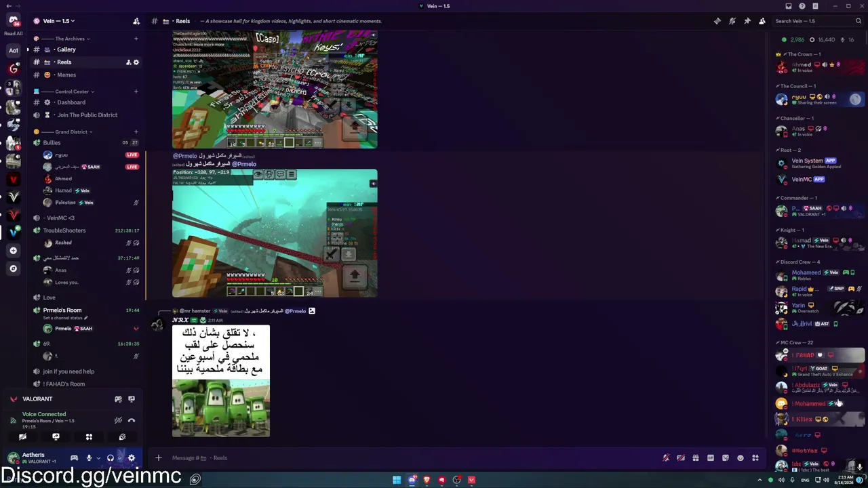This screenshot has height=488, width=868.
Task: Create invite for Reels channel
Action: pyautogui.click(x=128, y=62)
